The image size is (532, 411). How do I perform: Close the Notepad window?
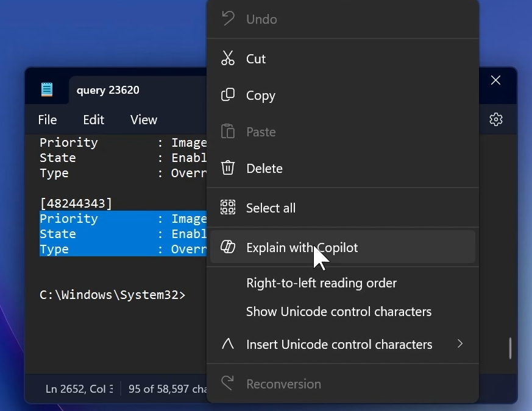pyautogui.click(x=495, y=80)
